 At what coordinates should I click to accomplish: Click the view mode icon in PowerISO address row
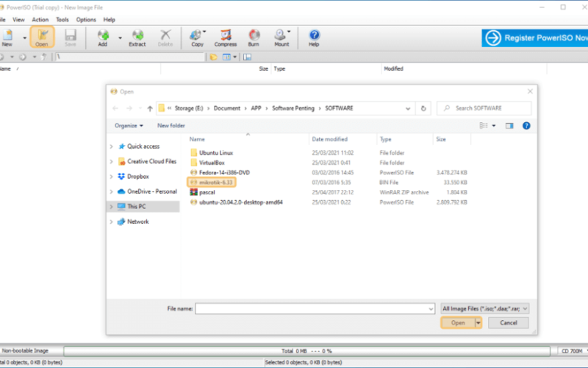click(226, 57)
